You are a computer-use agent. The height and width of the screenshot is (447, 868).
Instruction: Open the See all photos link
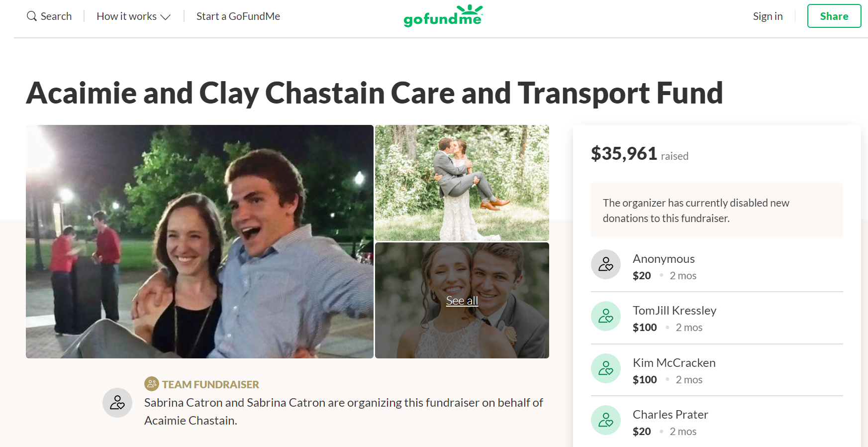(x=462, y=301)
